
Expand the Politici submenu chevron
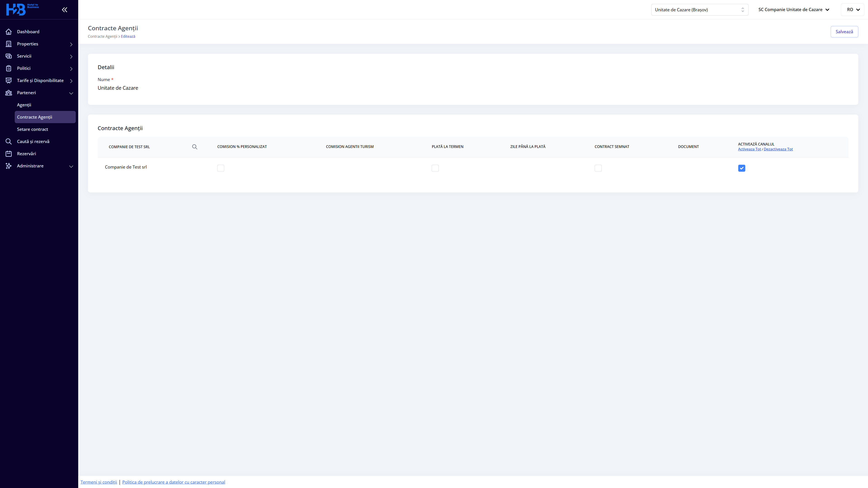point(71,69)
